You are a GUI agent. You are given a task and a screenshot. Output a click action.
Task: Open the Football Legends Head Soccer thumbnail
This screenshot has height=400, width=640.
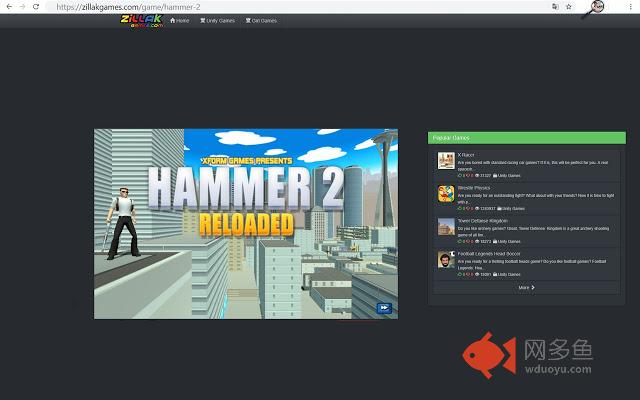click(446, 260)
